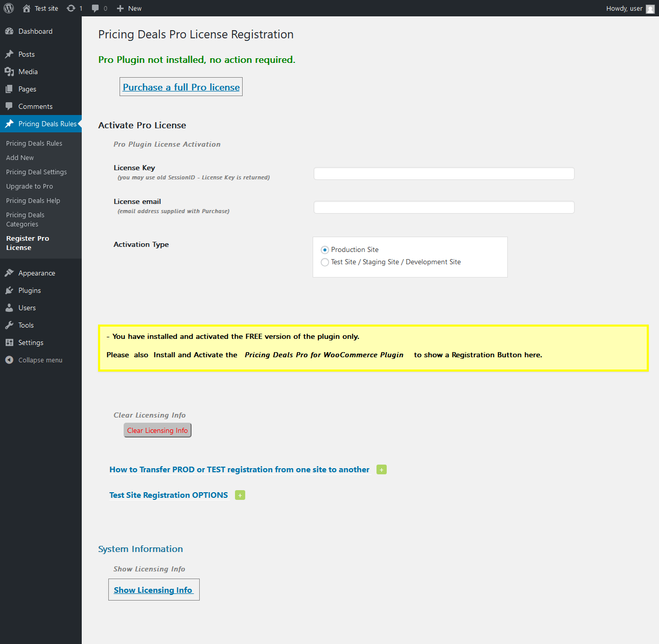This screenshot has height=644, width=659.
Task: Click the Plugins plug icon
Action: point(9,290)
